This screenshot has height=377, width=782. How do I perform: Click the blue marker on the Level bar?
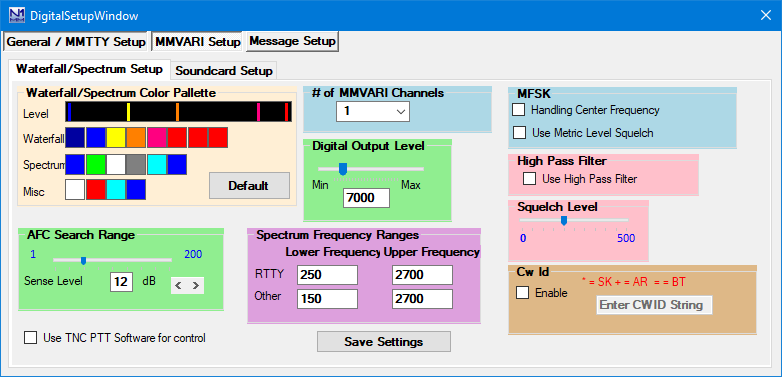69,112
